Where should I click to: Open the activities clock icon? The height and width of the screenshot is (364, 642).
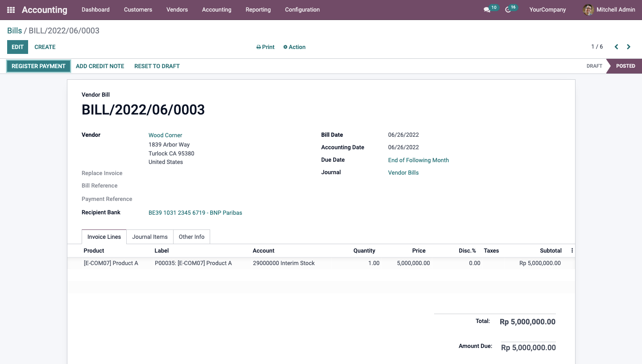click(x=508, y=10)
